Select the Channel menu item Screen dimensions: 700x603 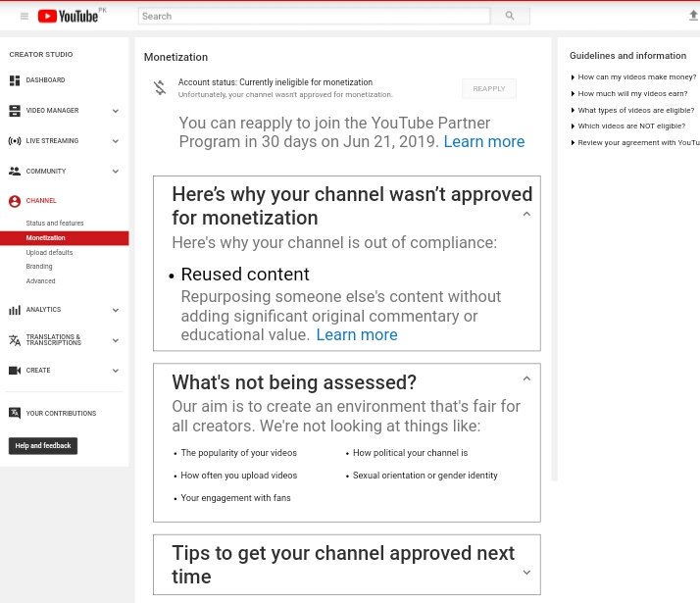click(x=41, y=201)
